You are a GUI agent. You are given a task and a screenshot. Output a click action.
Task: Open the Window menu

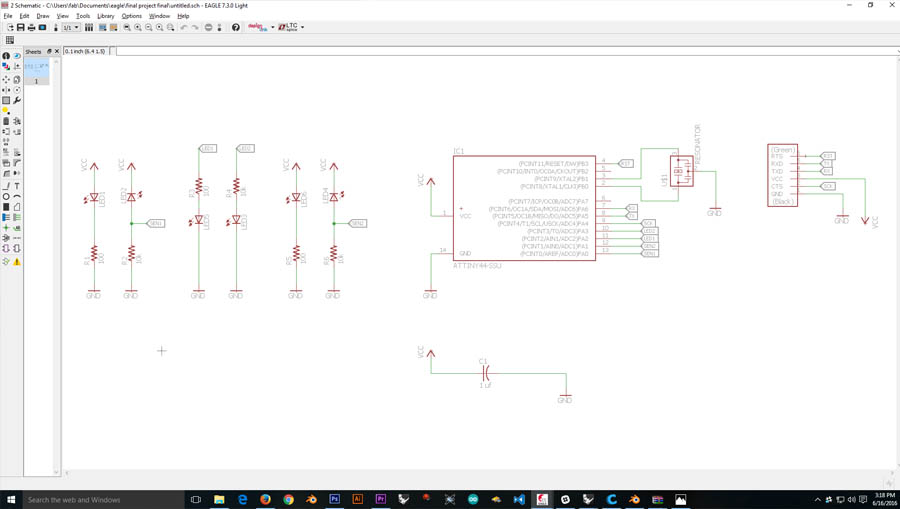[160, 16]
